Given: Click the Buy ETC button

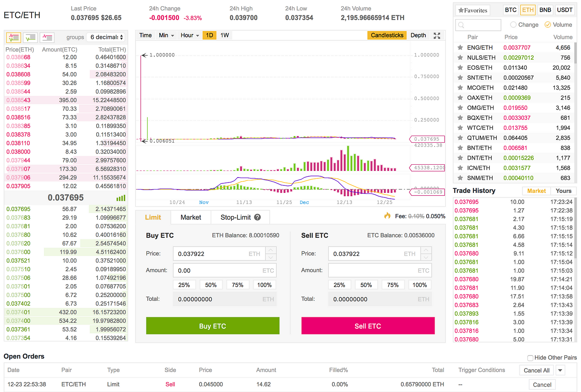Looking at the screenshot, I should click(212, 326).
